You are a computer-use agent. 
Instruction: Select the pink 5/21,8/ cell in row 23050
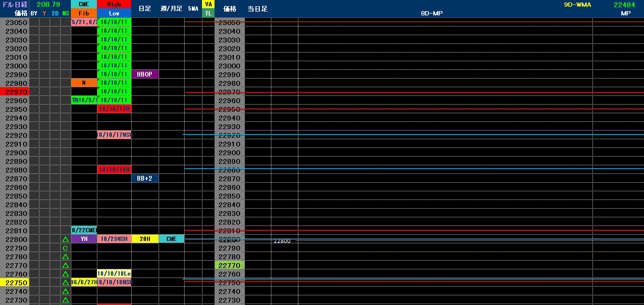pos(84,22)
